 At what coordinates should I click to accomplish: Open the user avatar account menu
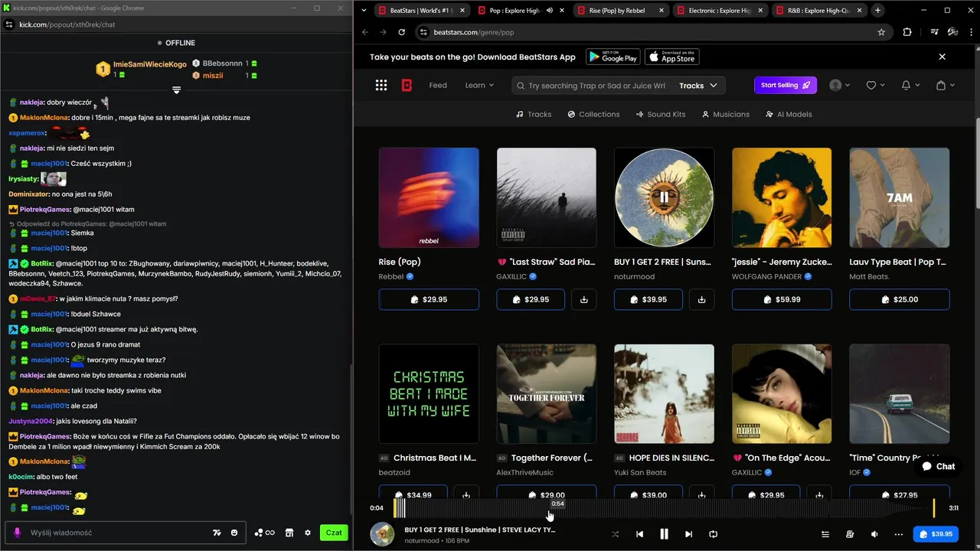(836, 86)
